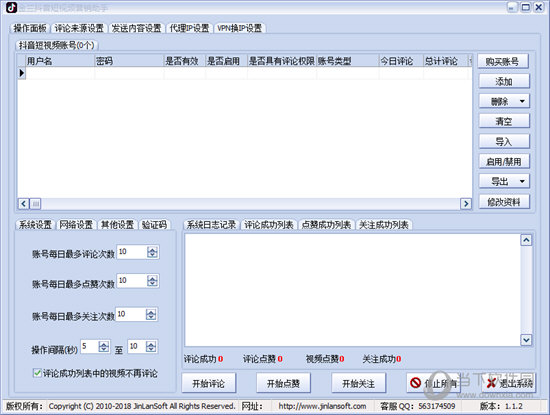Click the 账号每日最多关注次数 input field

coord(130,315)
